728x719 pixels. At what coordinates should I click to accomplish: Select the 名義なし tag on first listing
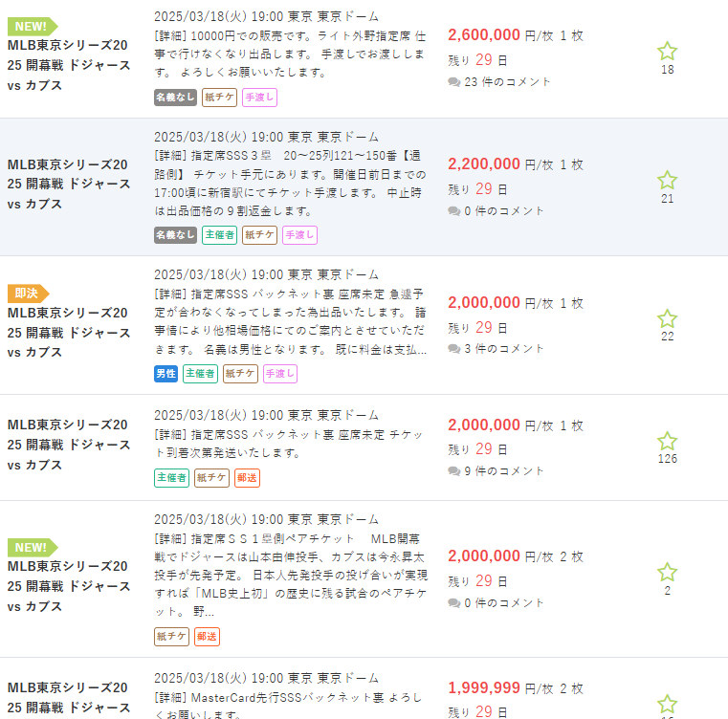click(x=175, y=97)
